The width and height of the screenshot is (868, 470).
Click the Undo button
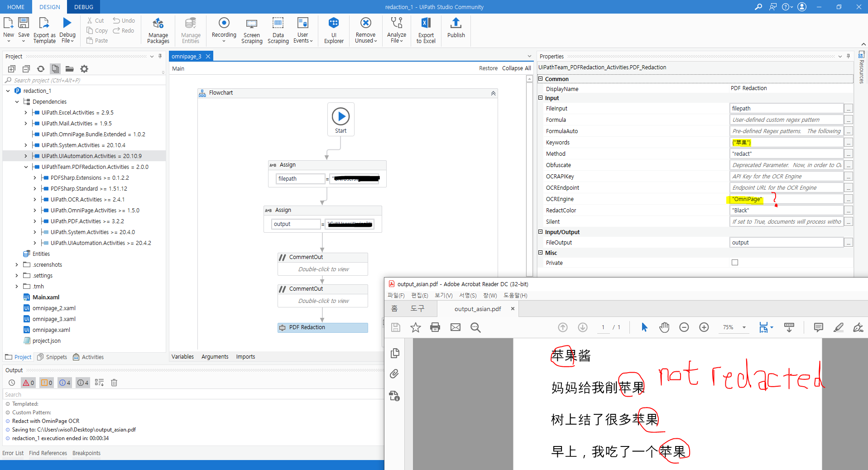pos(124,20)
